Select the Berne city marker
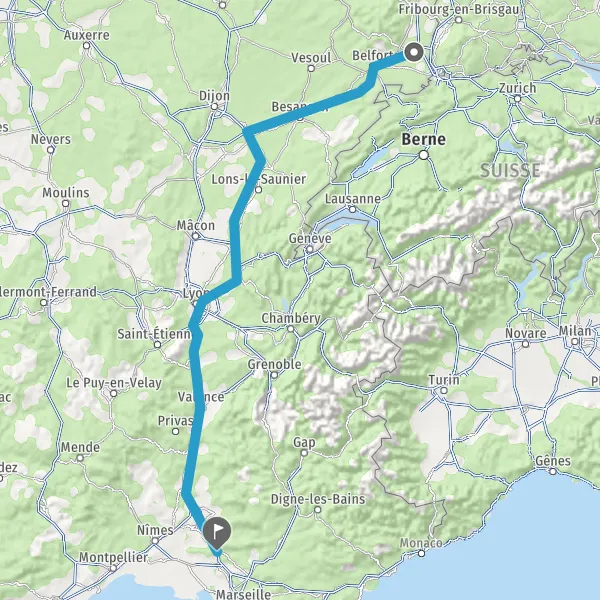Viewport: 600px width, 600px height. [x=424, y=155]
